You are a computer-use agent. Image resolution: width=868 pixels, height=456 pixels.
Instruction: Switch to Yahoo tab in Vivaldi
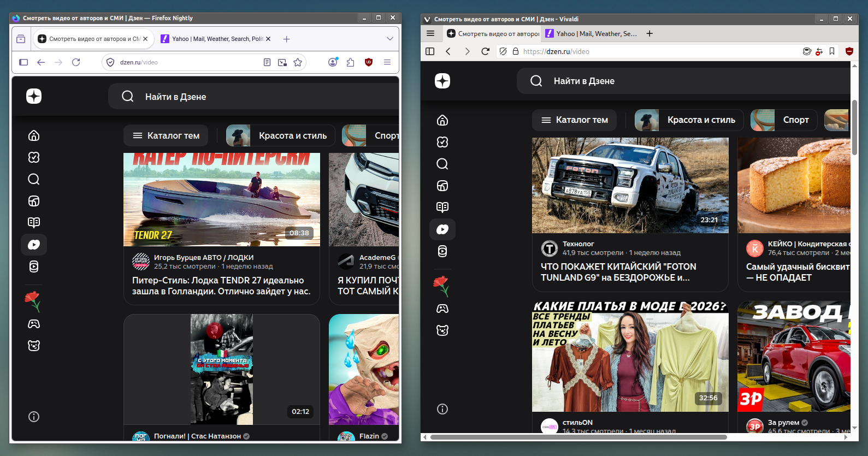[592, 33]
